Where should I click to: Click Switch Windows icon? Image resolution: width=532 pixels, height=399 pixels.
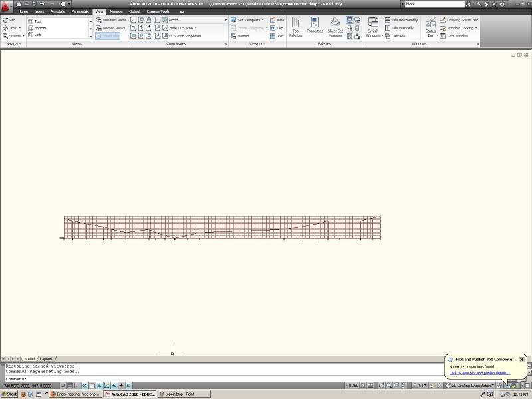[373, 23]
